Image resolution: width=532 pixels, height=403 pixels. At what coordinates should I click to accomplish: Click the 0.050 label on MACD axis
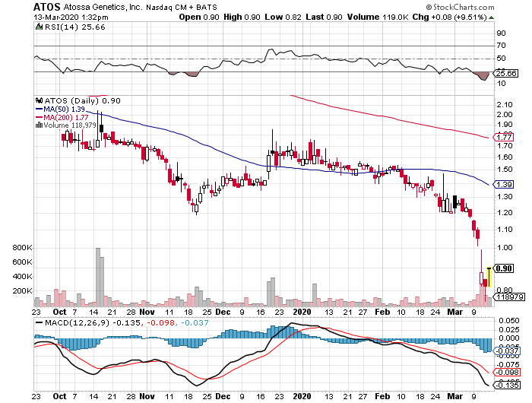click(509, 321)
